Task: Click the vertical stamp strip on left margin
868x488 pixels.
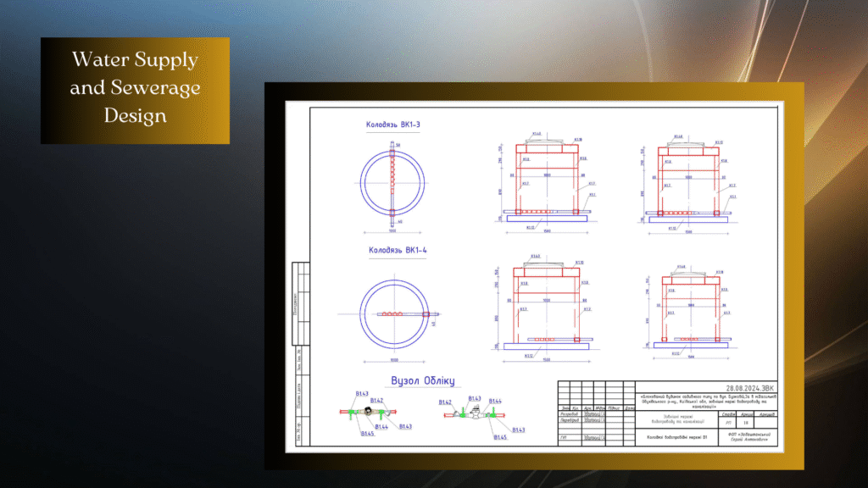Action: pyautogui.click(x=298, y=356)
